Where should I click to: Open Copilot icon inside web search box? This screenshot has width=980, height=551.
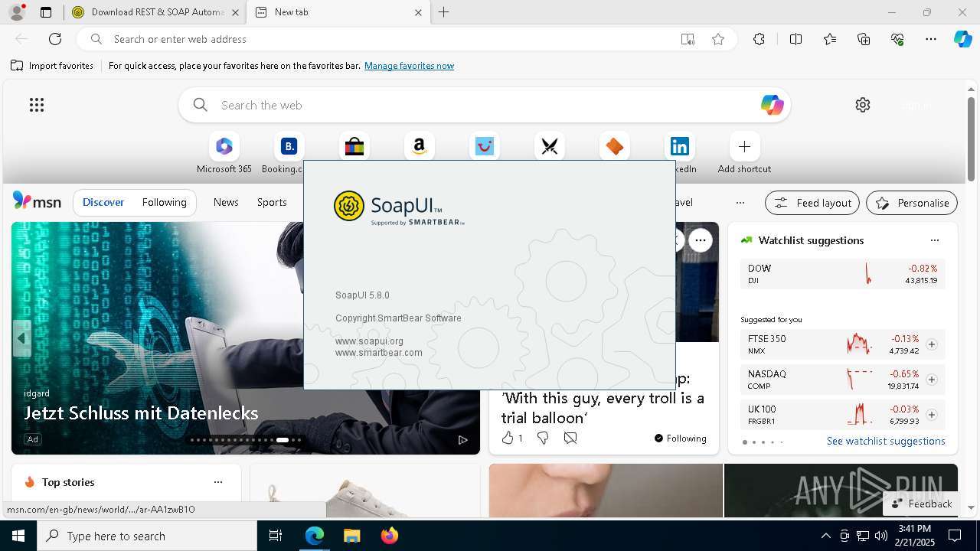772,105
